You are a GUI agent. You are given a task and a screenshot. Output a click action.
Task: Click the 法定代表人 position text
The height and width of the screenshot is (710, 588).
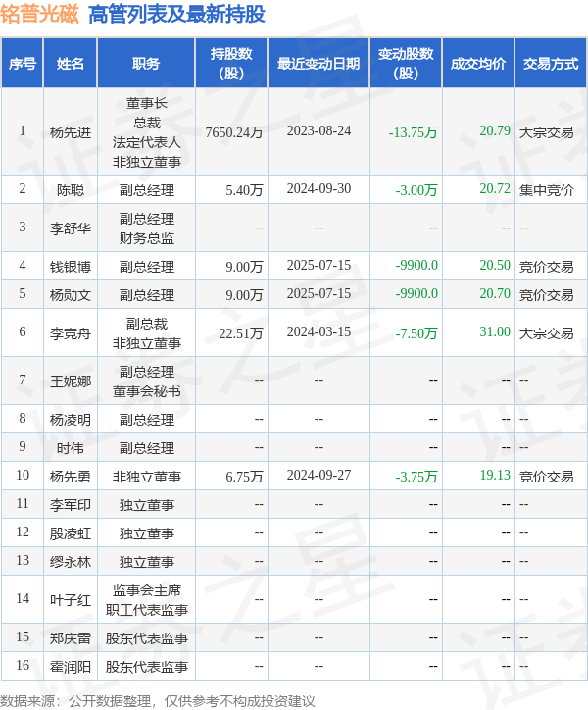(x=147, y=142)
